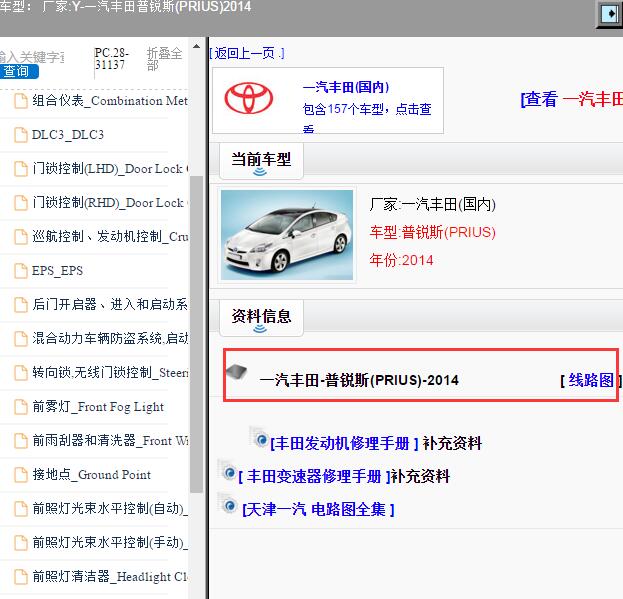Open the DLC3_DLC3 document icon

pos(21,135)
